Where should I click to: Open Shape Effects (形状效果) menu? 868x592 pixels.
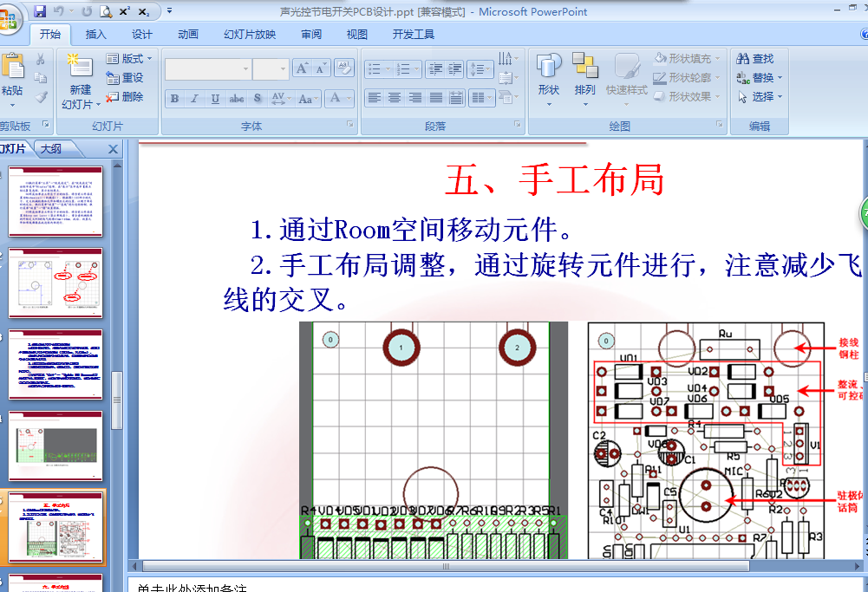(687, 97)
